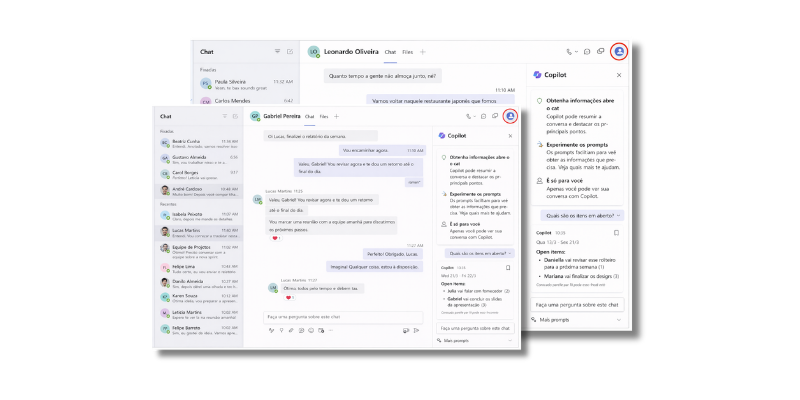Open Copilot icon in Leonardo Oliveira window

tap(619, 52)
